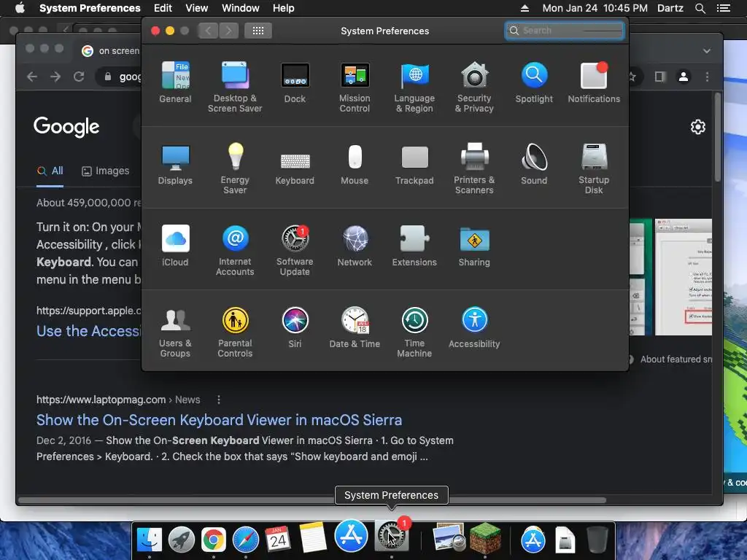Click the back arrow in System Preferences toolbar
This screenshot has height=560, width=747.
208,31
